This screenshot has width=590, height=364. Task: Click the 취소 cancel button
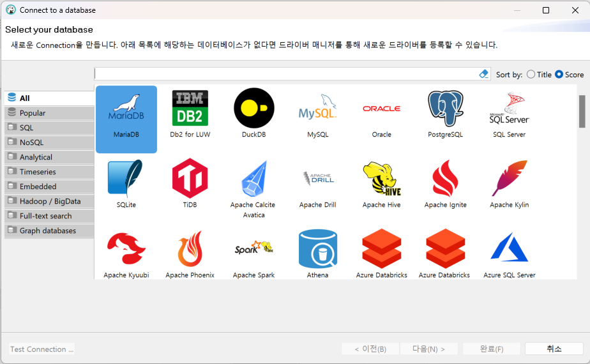point(554,349)
